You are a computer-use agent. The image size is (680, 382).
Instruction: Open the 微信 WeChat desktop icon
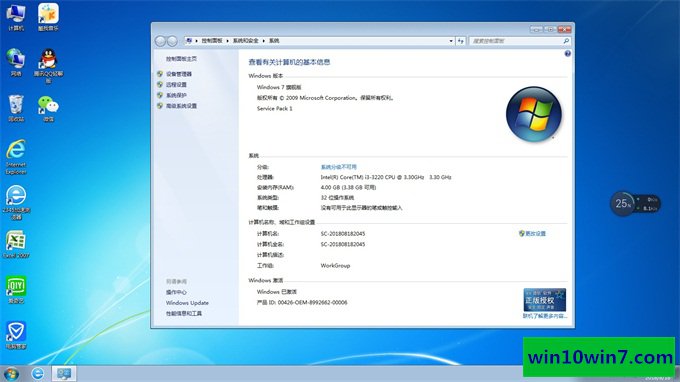pyautogui.click(x=48, y=108)
